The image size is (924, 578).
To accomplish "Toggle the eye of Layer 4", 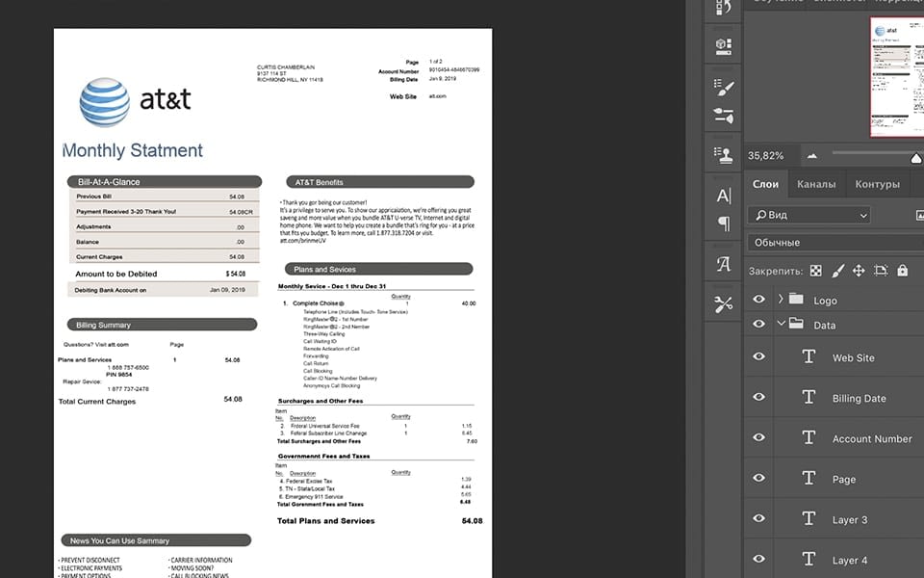I will [759, 559].
